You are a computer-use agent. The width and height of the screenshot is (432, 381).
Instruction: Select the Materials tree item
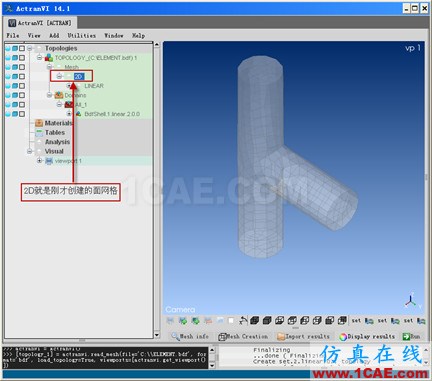click(x=58, y=123)
